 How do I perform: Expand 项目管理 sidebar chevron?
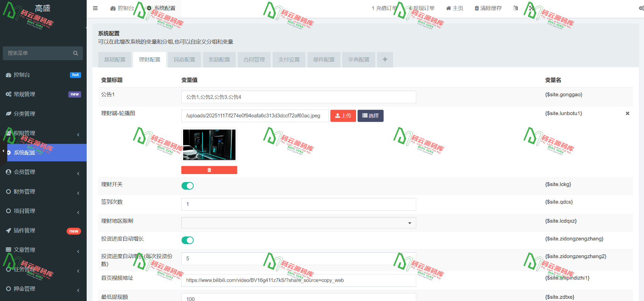(78, 212)
